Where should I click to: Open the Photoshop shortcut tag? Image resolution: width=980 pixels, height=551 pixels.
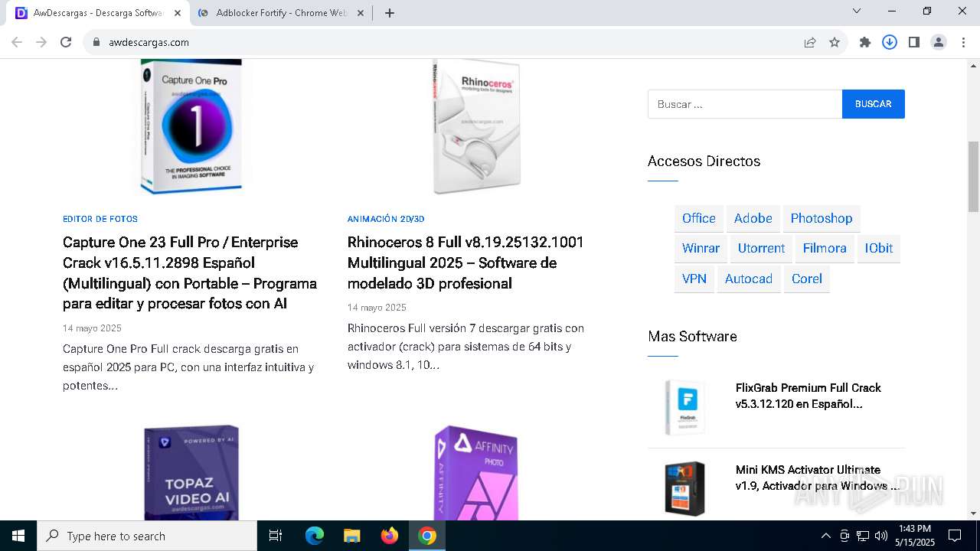point(822,218)
